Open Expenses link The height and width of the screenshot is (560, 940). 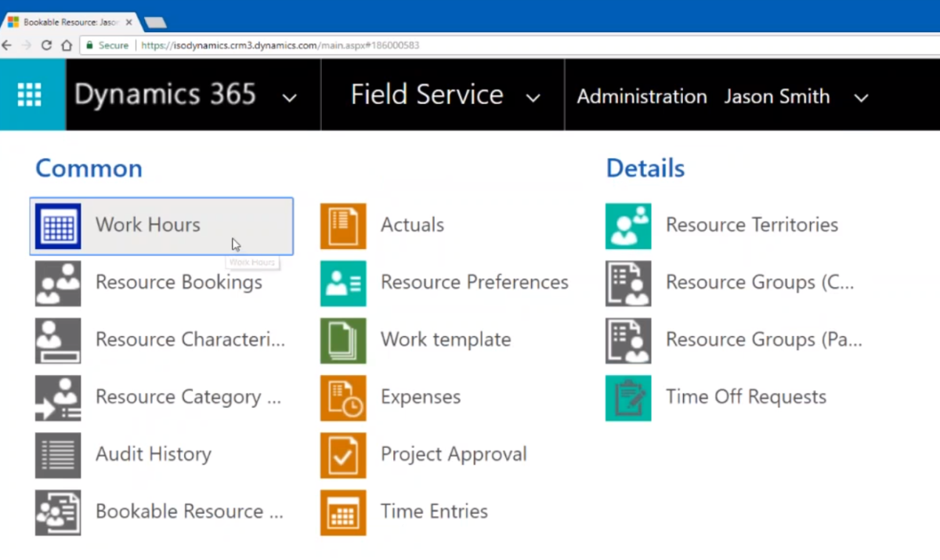421,397
